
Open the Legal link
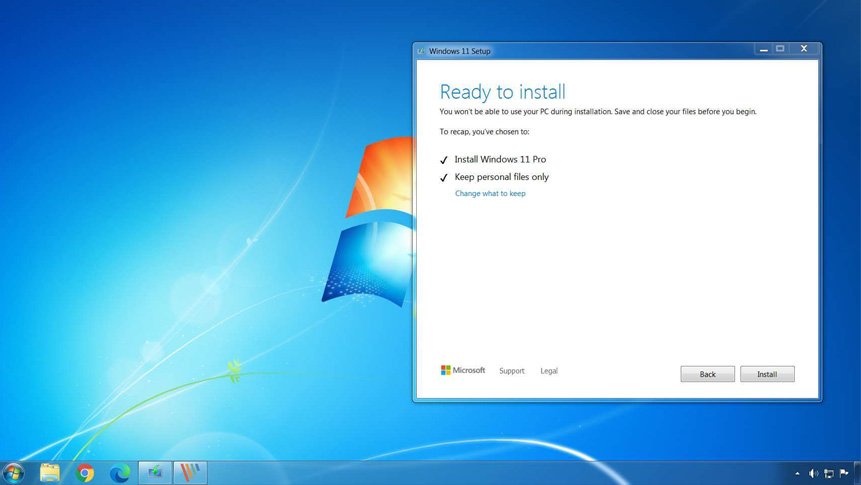pyautogui.click(x=549, y=371)
